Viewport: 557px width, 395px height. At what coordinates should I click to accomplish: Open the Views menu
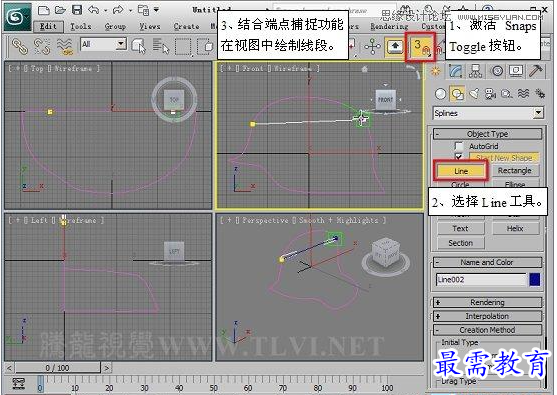150,26
